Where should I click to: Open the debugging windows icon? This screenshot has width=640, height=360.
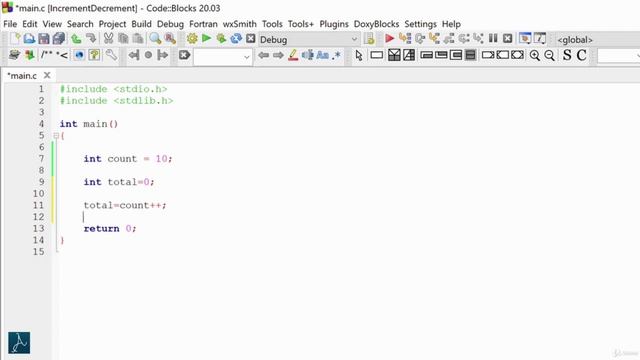tap(525, 39)
